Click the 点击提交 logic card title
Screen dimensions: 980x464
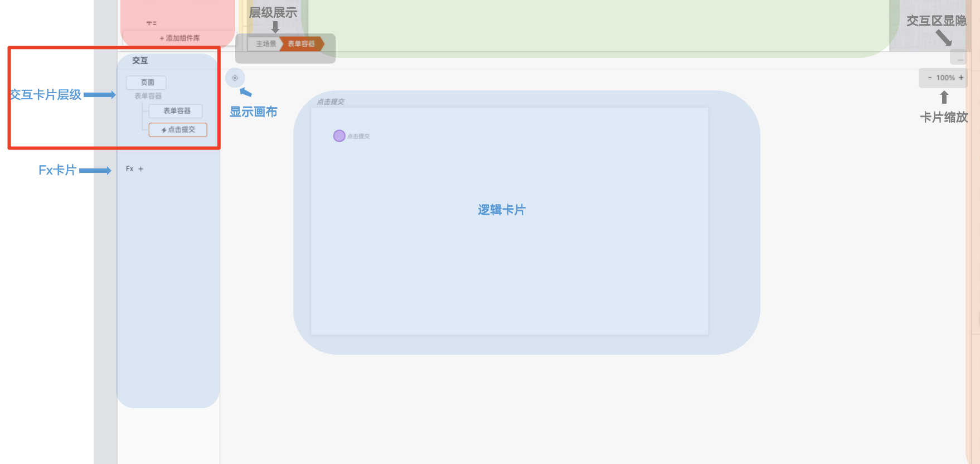click(x=331, y=101)
